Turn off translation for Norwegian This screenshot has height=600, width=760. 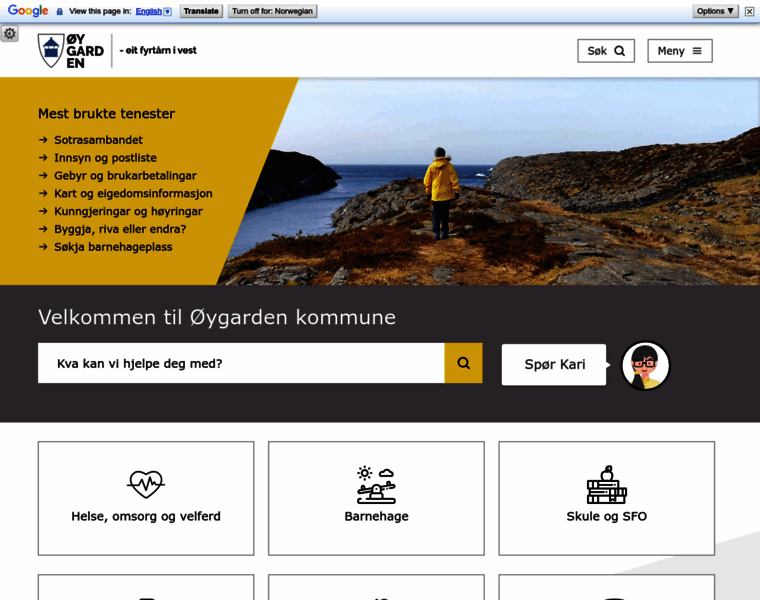tap(272, 11)
